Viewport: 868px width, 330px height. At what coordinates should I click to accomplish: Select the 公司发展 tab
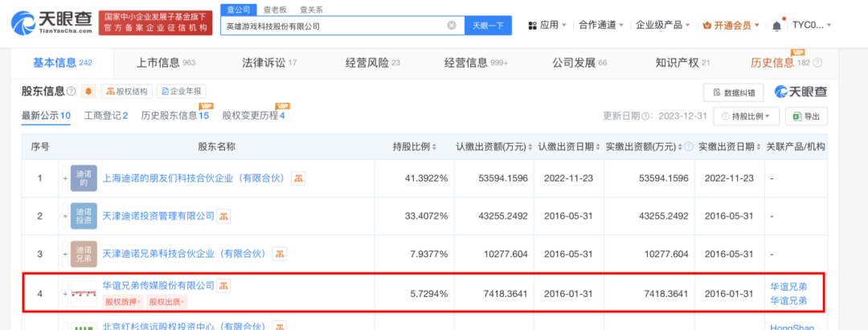579,63
